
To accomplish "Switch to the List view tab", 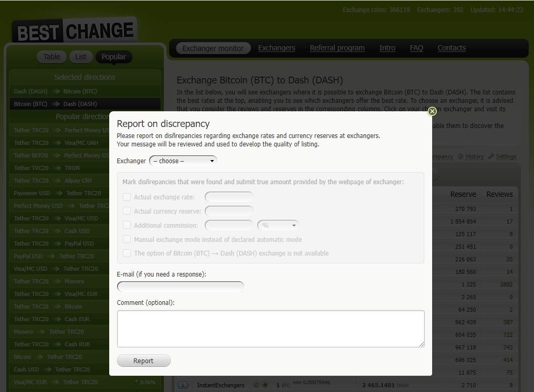I will [81, 57].
